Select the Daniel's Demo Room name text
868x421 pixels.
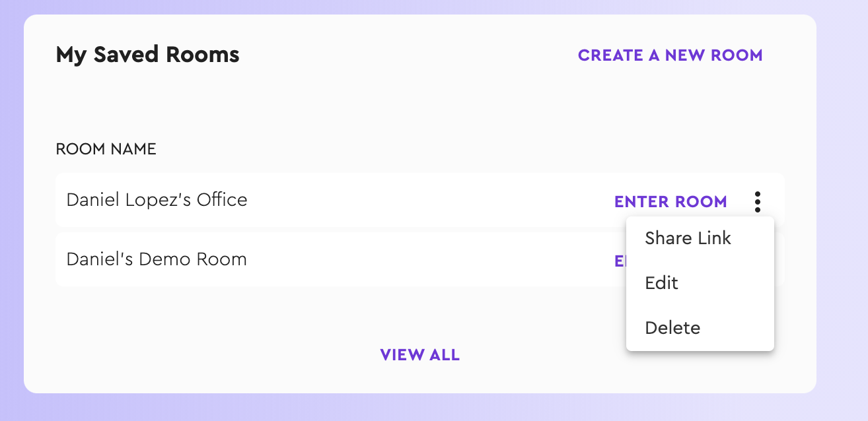click(157, 259)
